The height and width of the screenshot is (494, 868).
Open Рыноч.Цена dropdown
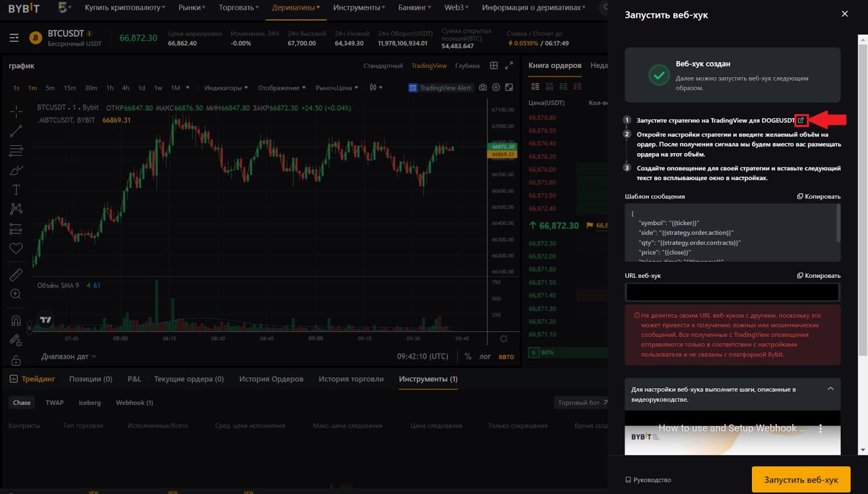(x=337, y=88)
